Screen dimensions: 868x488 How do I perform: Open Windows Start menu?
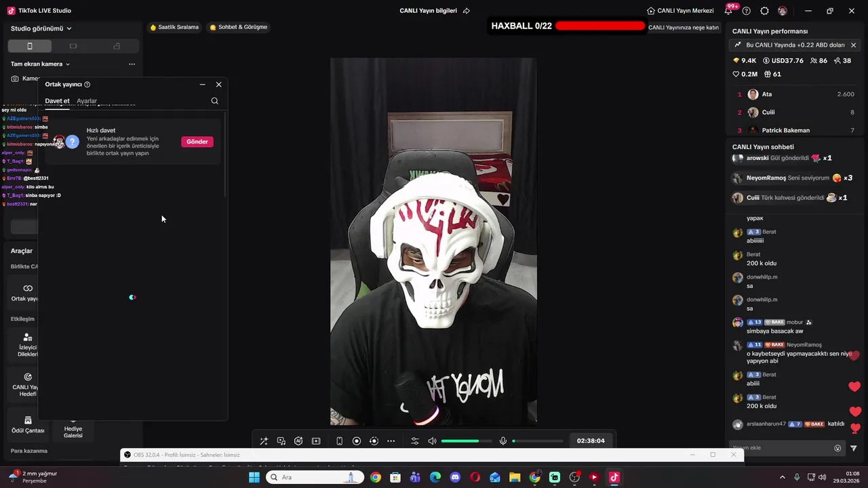[x=254, y=477]
